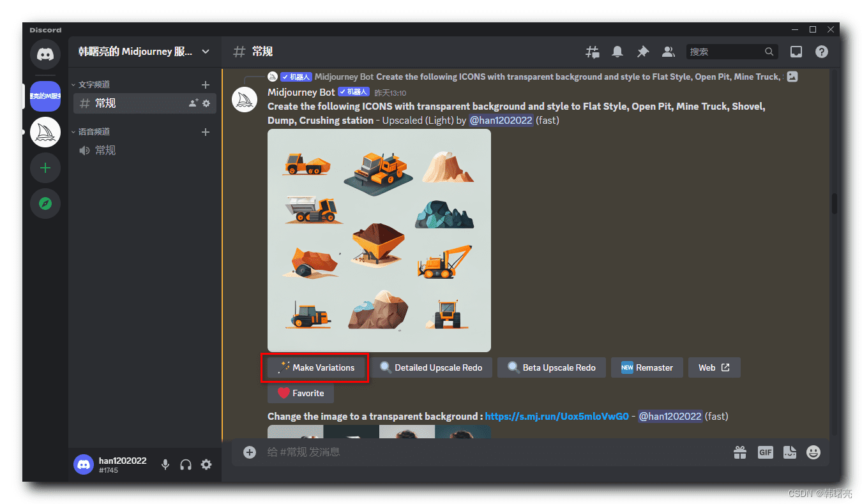
Task: Create a text channel plus icon
Action: click(x=206, y=84)
